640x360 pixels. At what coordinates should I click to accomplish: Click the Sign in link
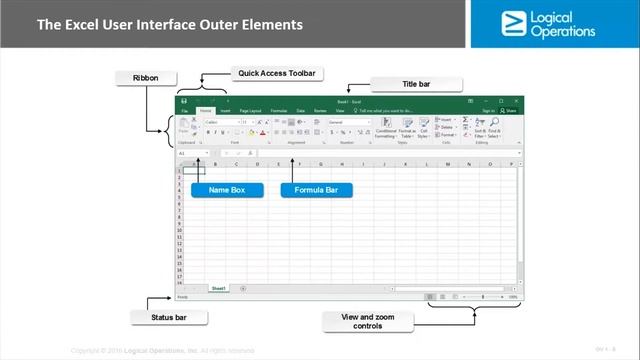[x=488, y=111]
